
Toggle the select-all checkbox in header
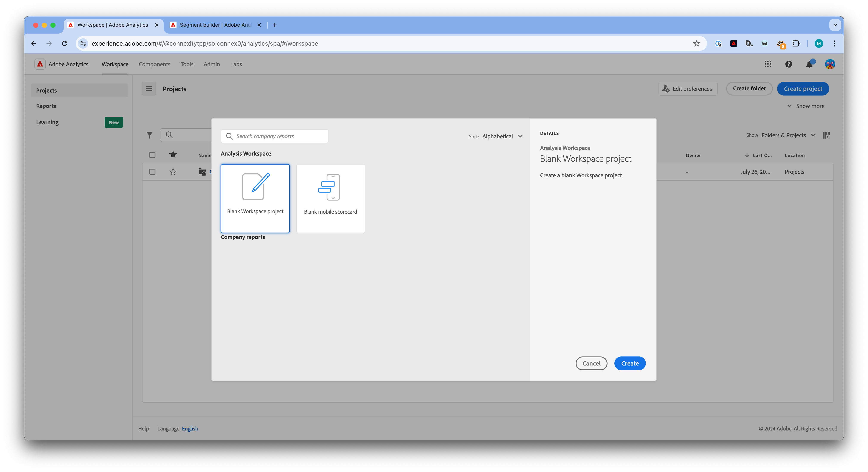152,155
